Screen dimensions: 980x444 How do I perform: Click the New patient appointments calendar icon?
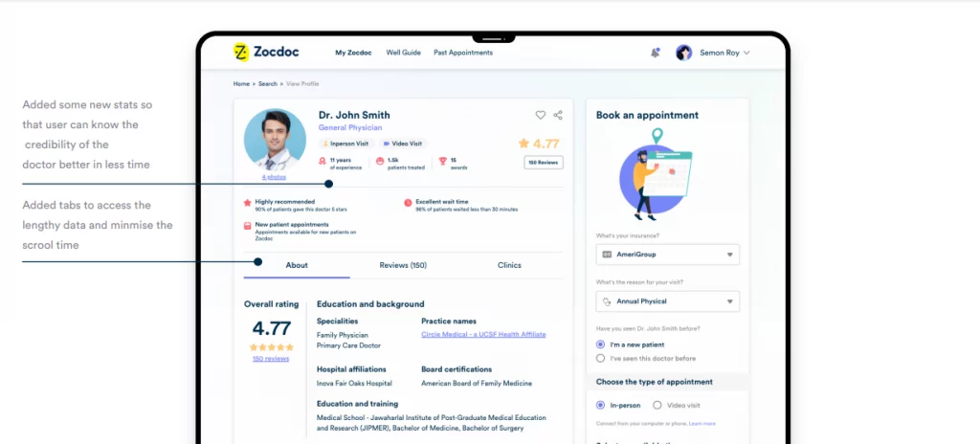[248, 225]
